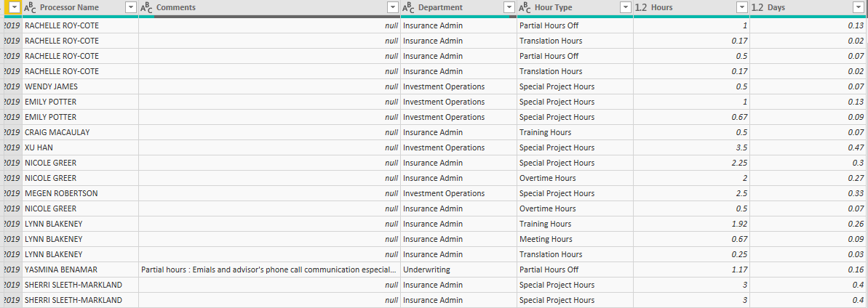Image resolution: width=868 pixels, height=308 pixels.
Task: Select the Hour Type column header
Action: (575, 8)
